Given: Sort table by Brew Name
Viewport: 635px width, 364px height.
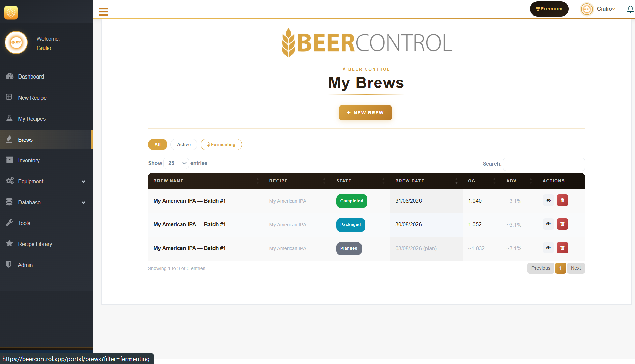Looking at the screenshot, I should [206, 181].
